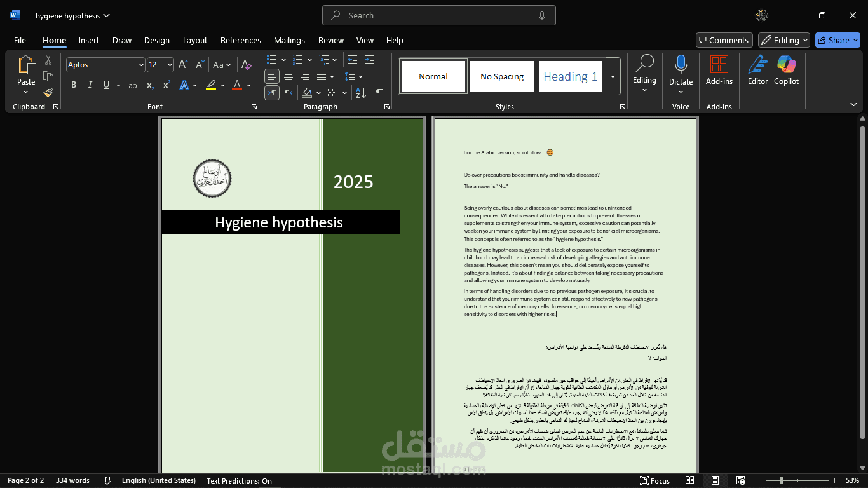Click the zoom slider in status bar
The width and height of the screenshot is (868, 488).
(782, 481)
